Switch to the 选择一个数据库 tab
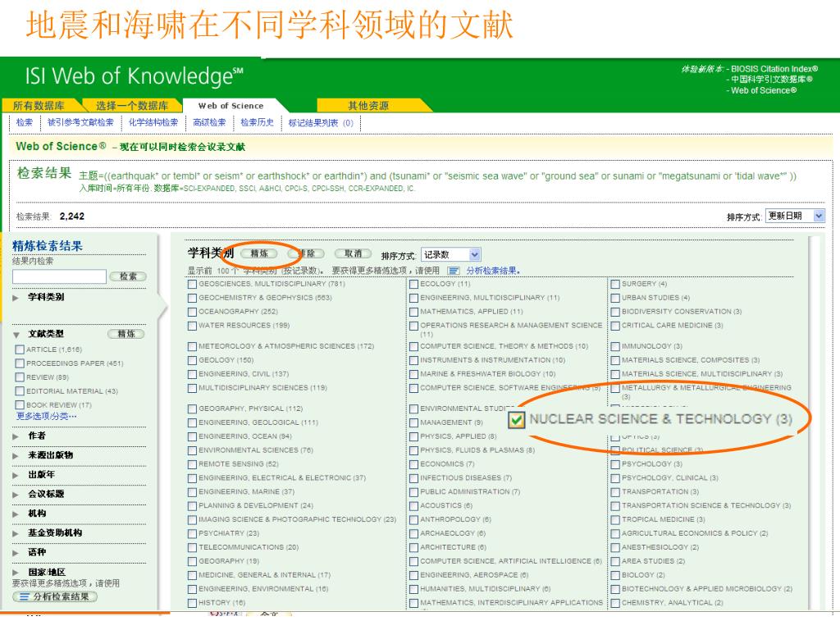The width and height of the screenshot is (840, 630). 132,106
